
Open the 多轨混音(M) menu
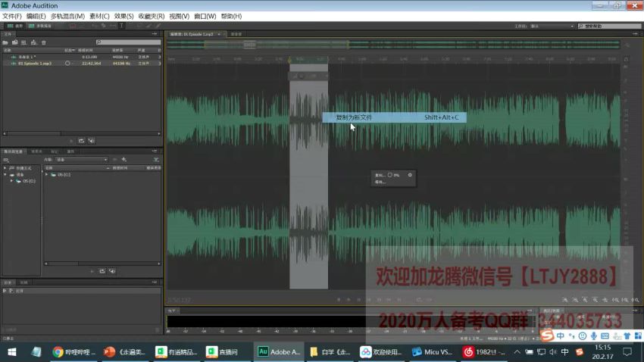pyautogui.click(x=67, y=16)
